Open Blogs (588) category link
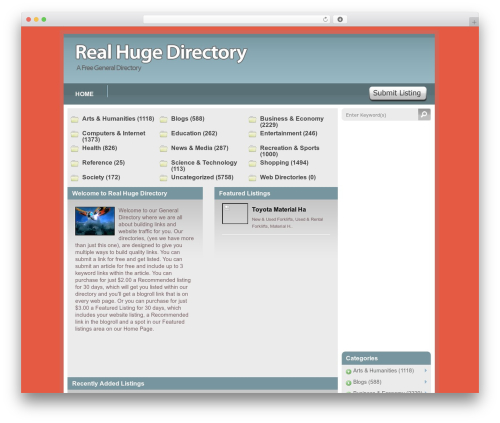 [x=188, y=119]
